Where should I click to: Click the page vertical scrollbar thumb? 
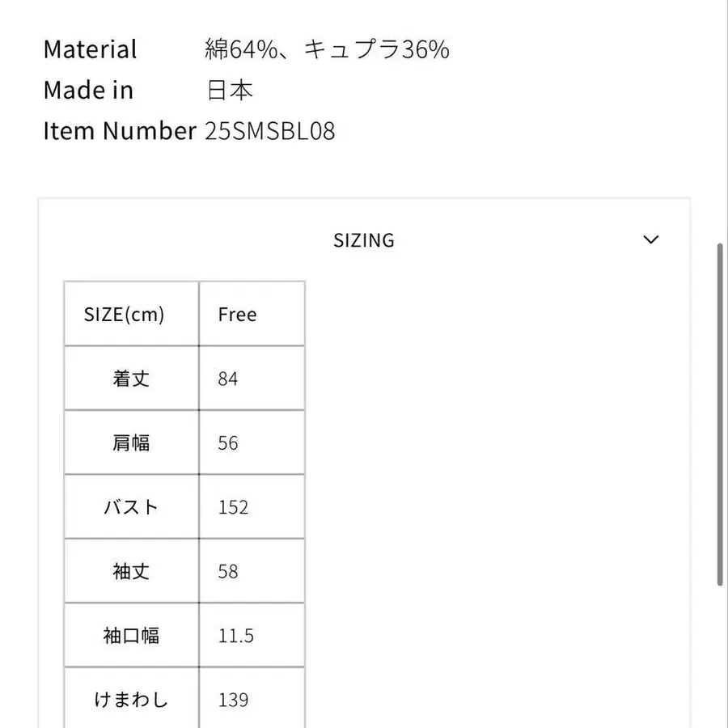click(720, 413)
